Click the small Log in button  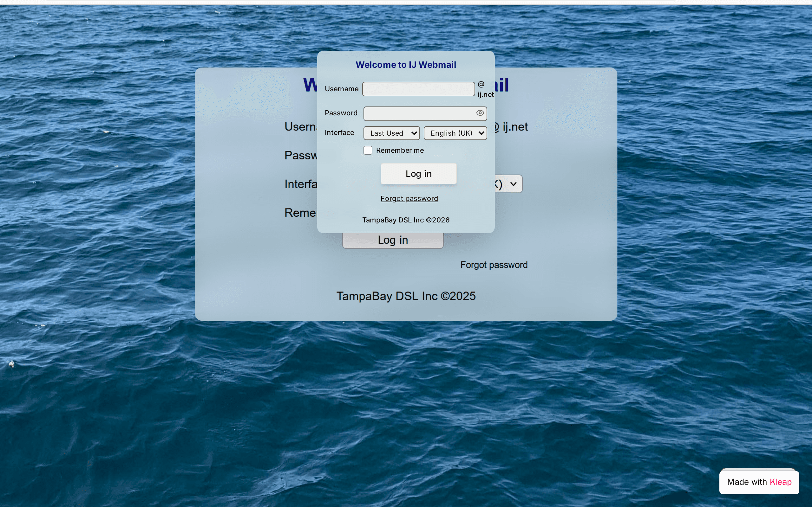[418, 174]
